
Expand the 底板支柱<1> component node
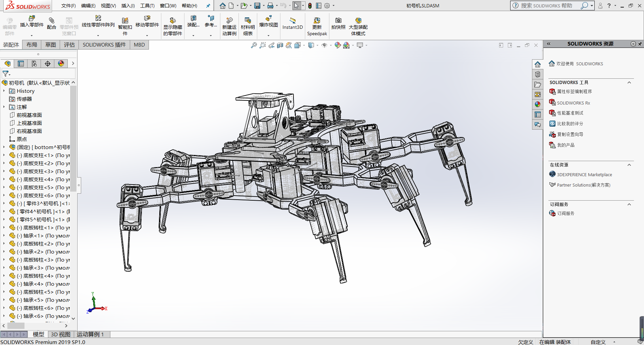pos(4,155)
